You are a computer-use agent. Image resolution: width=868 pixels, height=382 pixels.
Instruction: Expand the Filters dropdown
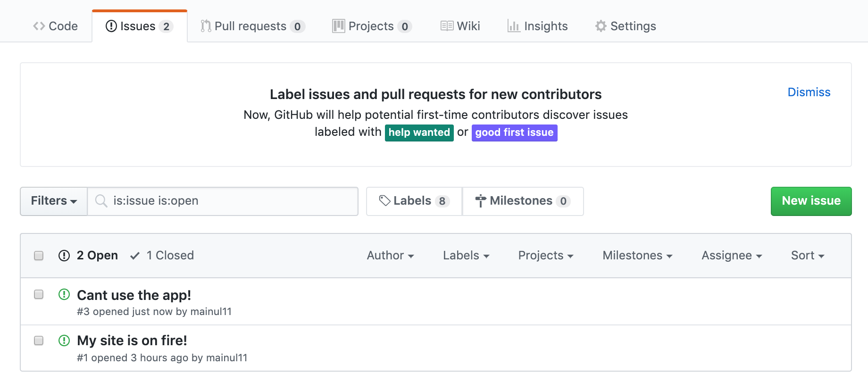click(54, 201)
